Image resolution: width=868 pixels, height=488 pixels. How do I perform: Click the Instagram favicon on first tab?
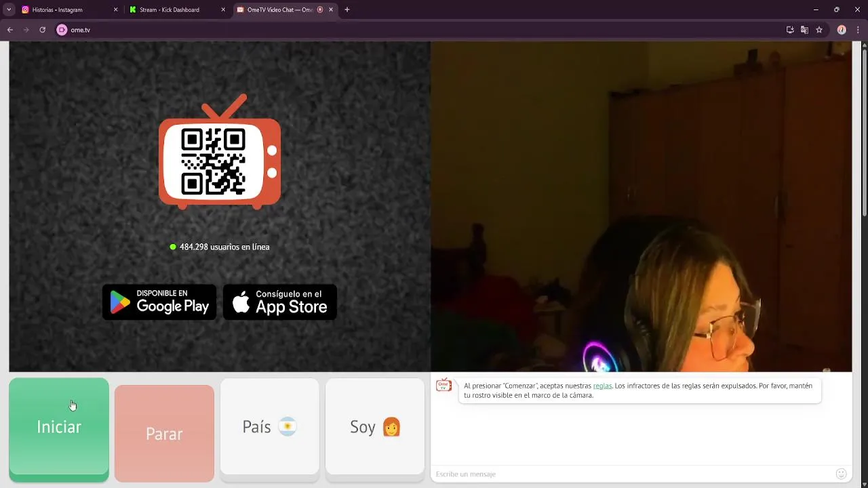pos(26,10)
